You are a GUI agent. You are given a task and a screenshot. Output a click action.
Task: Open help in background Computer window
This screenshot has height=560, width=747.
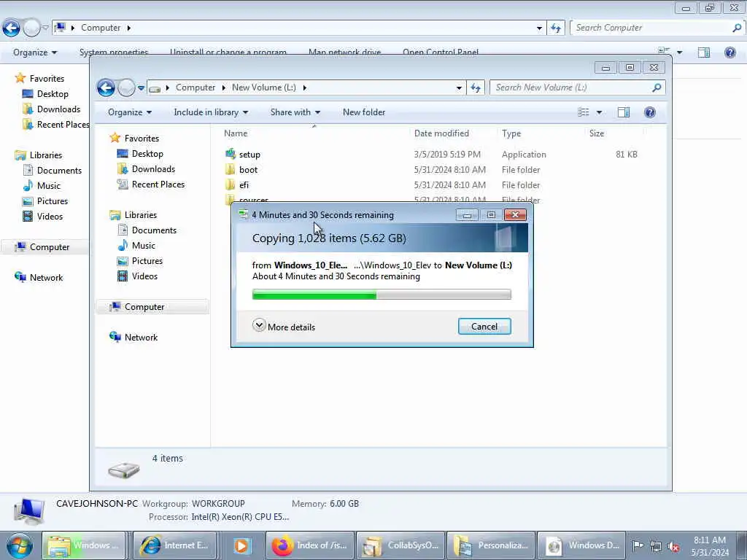729,52
